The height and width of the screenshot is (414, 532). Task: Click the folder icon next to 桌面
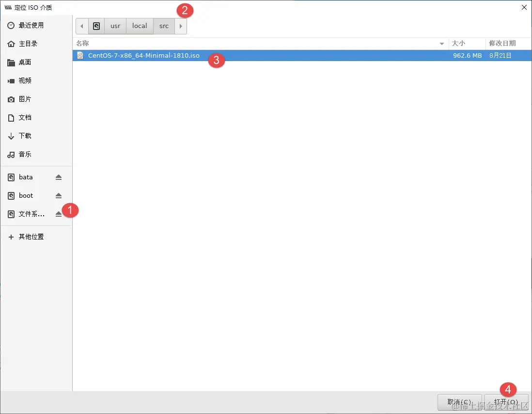(x=11, y=63)
